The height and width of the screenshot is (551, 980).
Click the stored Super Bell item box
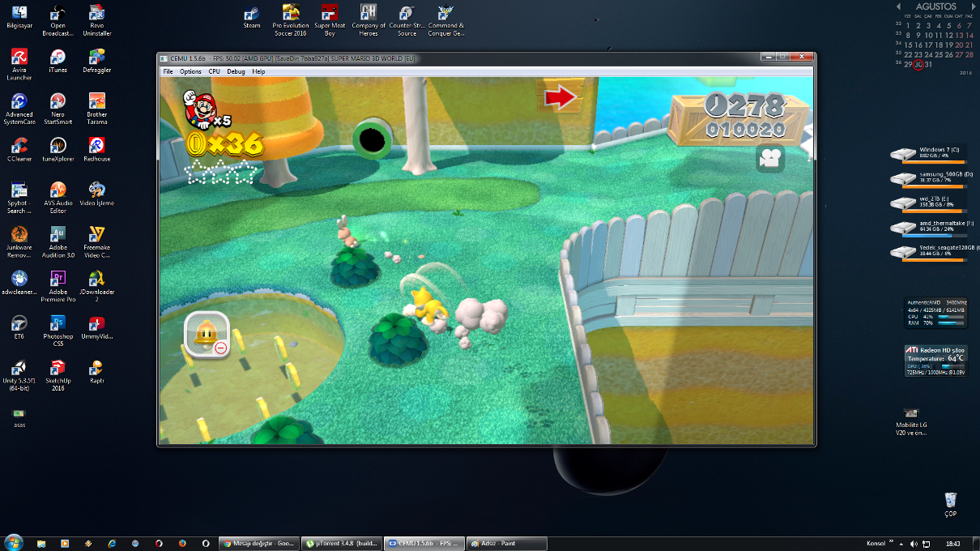[x=207, y=335]
